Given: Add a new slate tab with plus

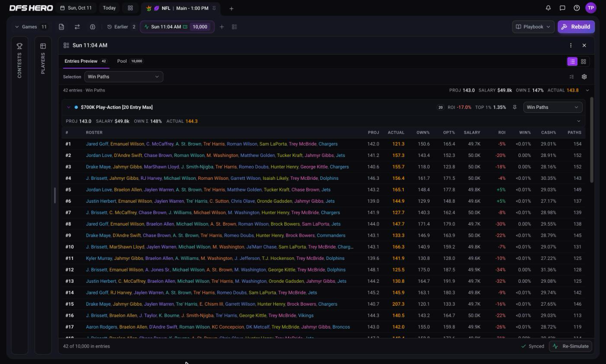Looking at the screenshot, I should (231, 8).
